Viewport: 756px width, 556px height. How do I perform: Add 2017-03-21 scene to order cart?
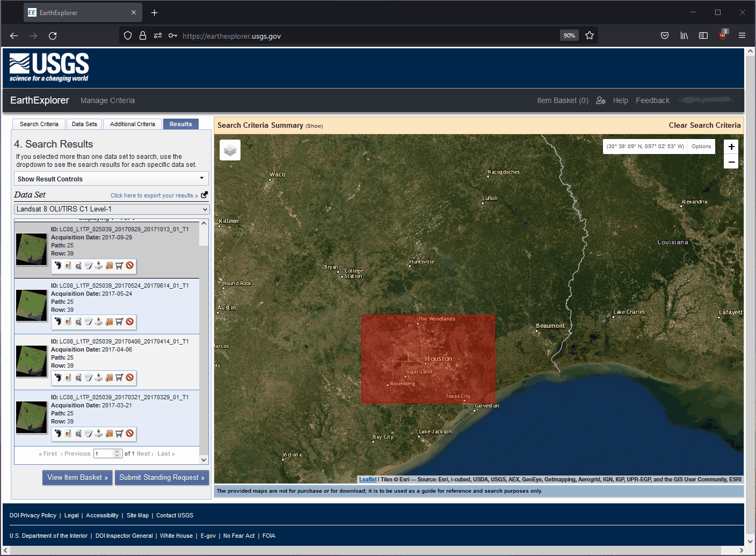coord(119,433)
